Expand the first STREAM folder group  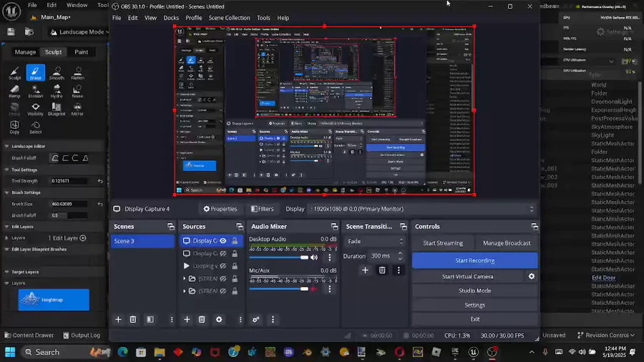pyautogui.click(x=185, y=279)
